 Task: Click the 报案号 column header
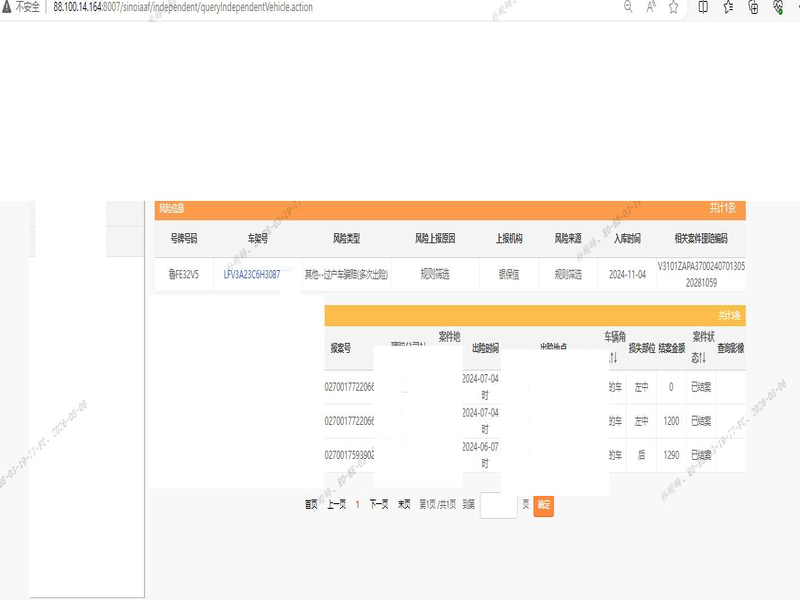(x=340, y=348)
